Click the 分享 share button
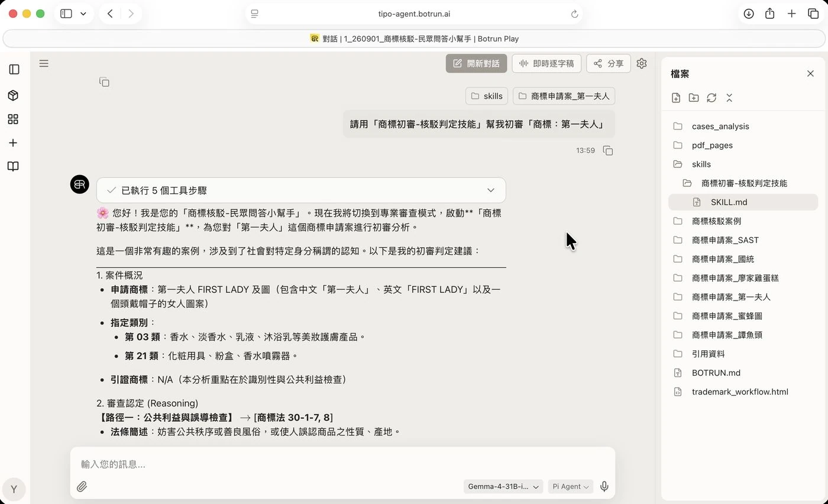This screenshot has height=504, width=828. pos(609,63)
